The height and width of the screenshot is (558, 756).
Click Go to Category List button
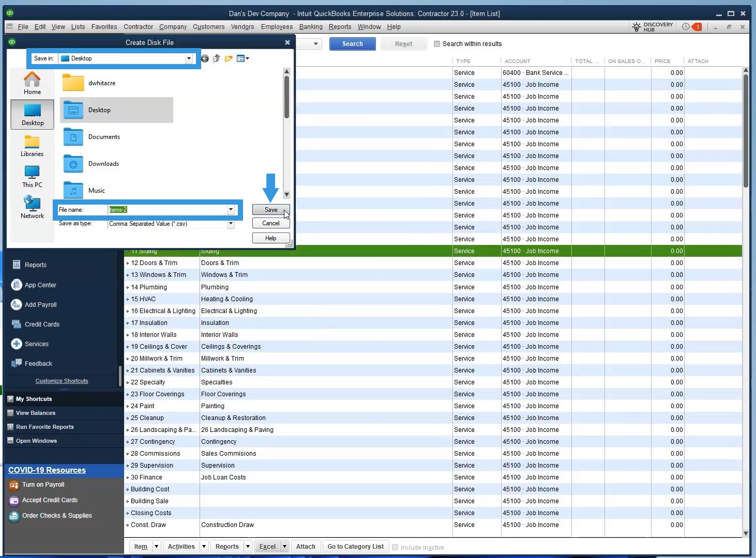(356, 547)
